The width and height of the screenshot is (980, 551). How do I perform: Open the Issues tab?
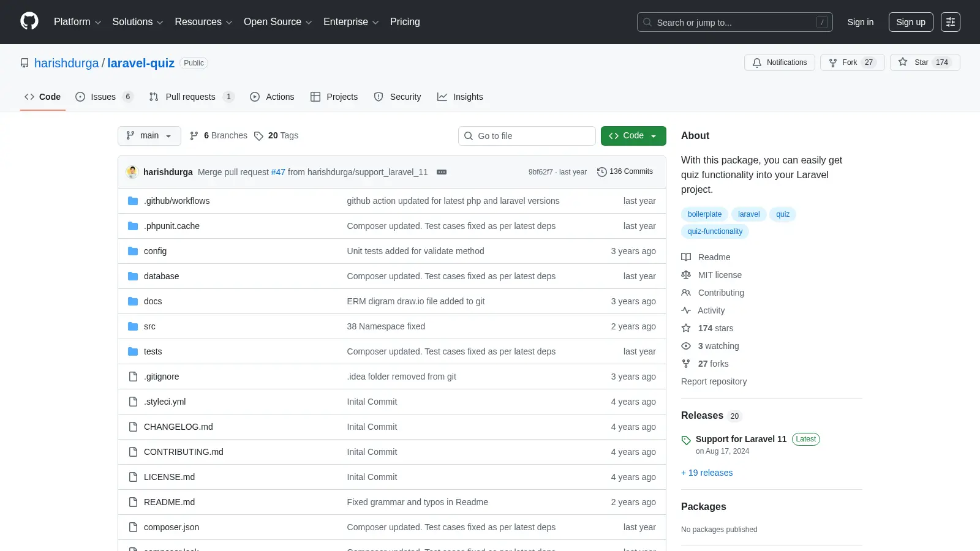point(104,97)
